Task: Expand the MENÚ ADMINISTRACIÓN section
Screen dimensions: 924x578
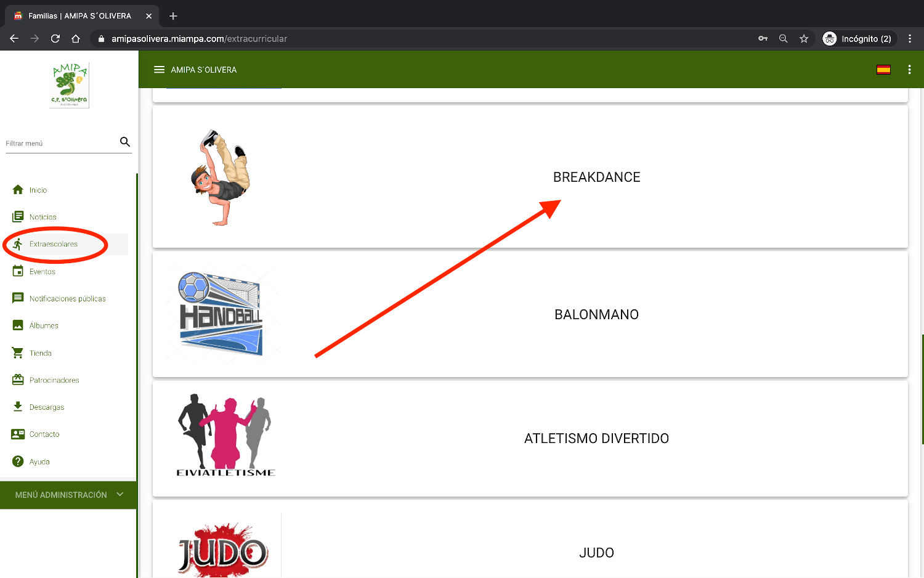Action: [x=68, y=495]
